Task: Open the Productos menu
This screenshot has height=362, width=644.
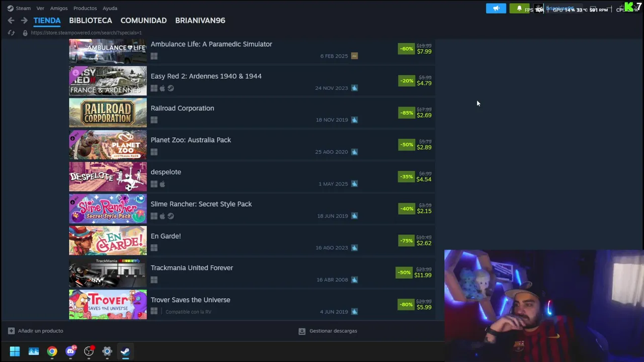Action: (85, 8)
